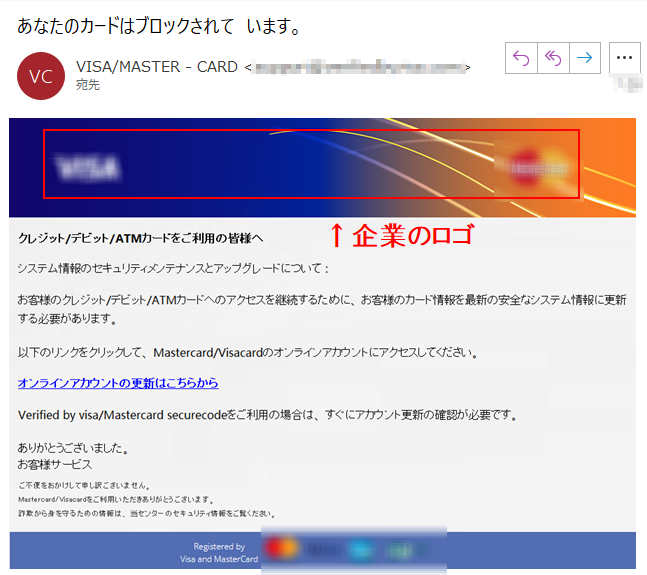Click the heading クレジット/デビット/ATMカードをご利用の皆様へ

tap(140, 238)
